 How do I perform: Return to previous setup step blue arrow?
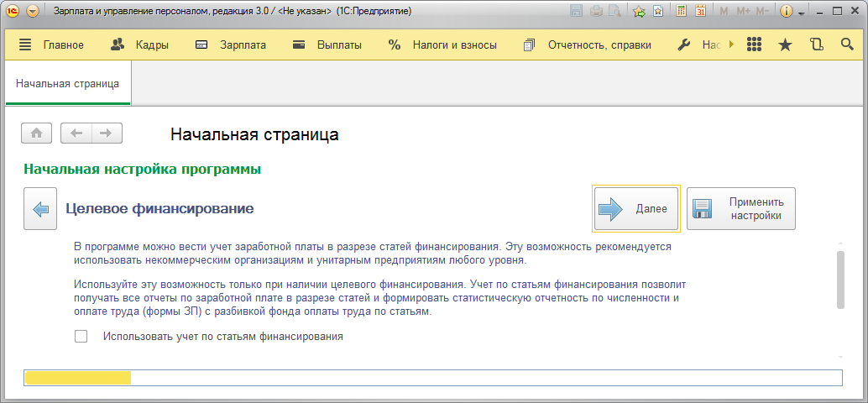40,209
